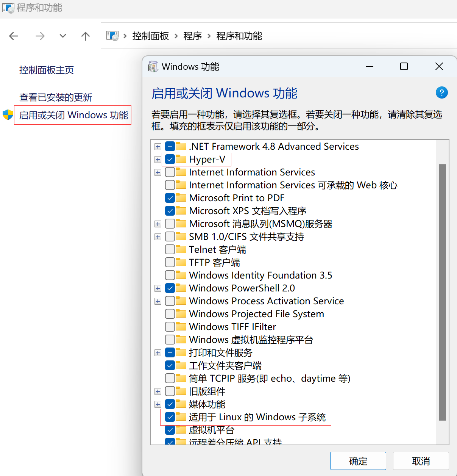Open 查看已安装的更新 in the sidebar
Screen dimensions: 457x476
click(55, 97)
